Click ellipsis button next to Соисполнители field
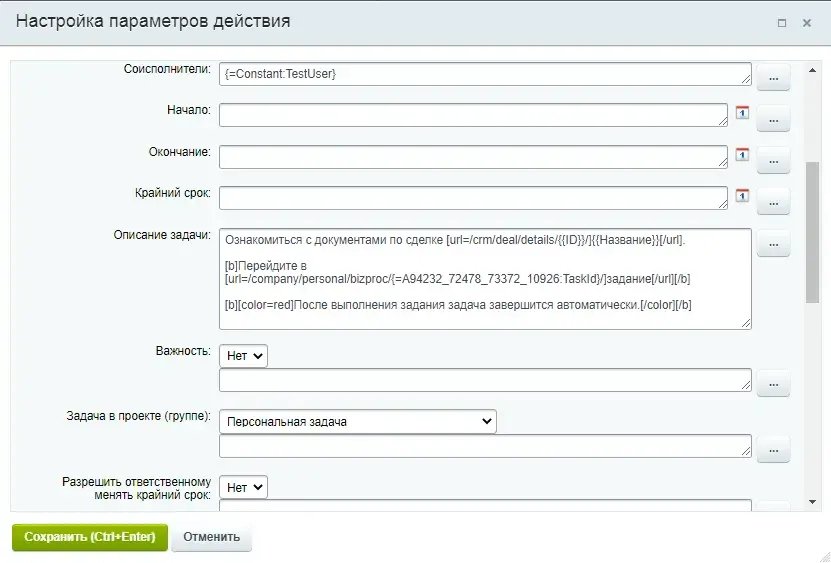This screenshot has width=831, height=563. (773, 76)
